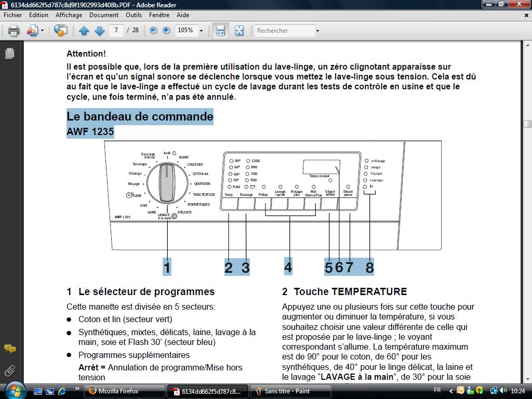This screenshot has height=399, width=532.
Task: Toggle fit-width scrolling mode icon
Action: (x=220, y=31)
